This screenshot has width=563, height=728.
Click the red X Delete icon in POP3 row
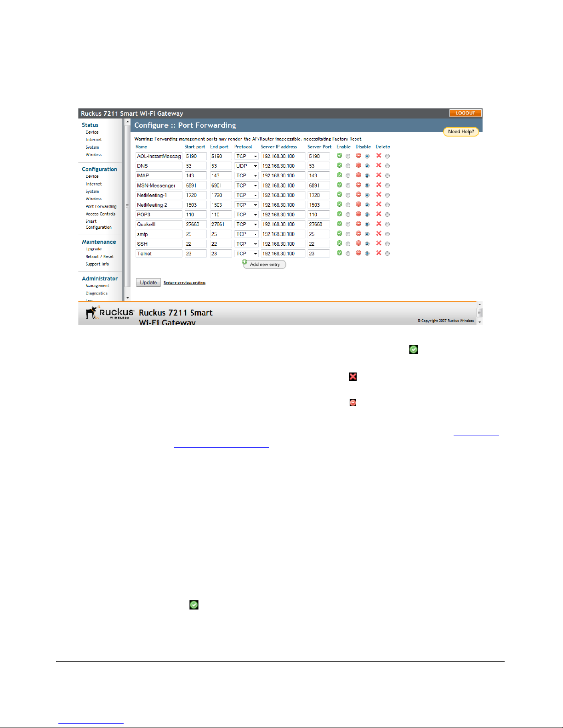coord(379,214)
